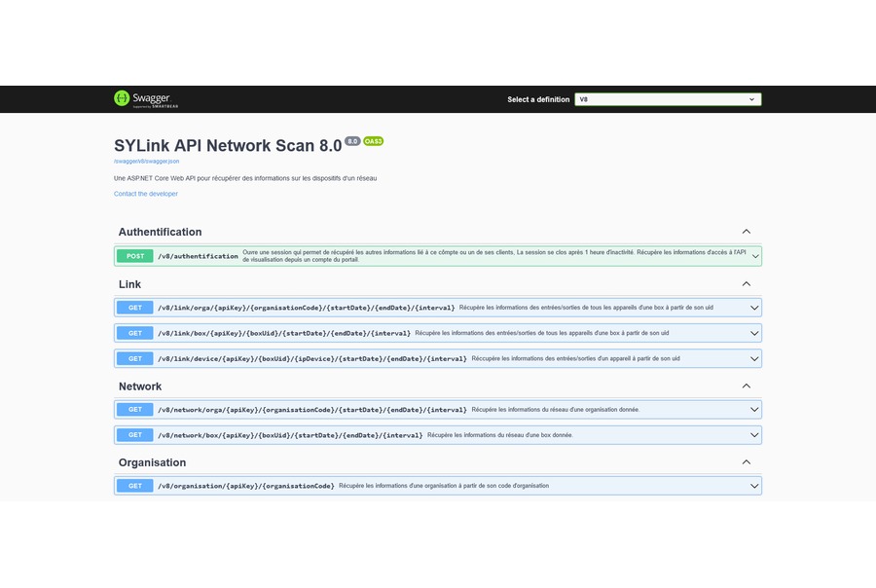Image resolution: width=876 pixels, height=588 pixels.
Task: Click the Organisation section heading
Action: pyautogui.click(x=152, y=462)
